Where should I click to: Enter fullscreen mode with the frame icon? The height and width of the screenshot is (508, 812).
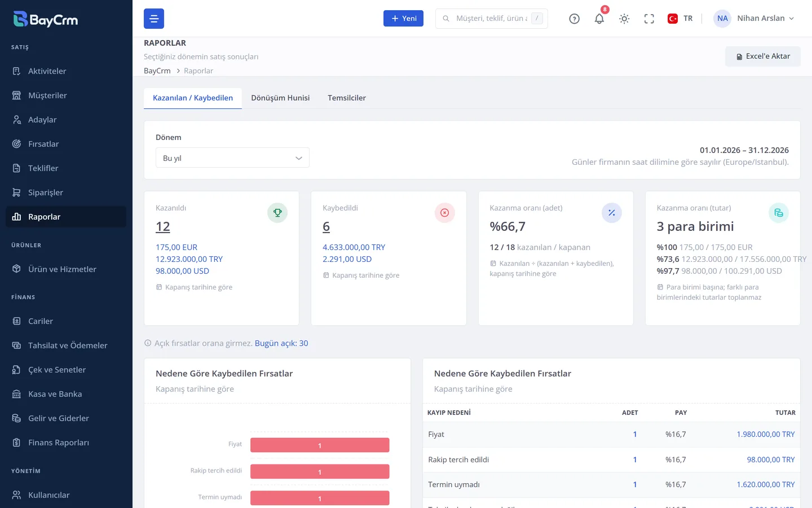(649, 19)
